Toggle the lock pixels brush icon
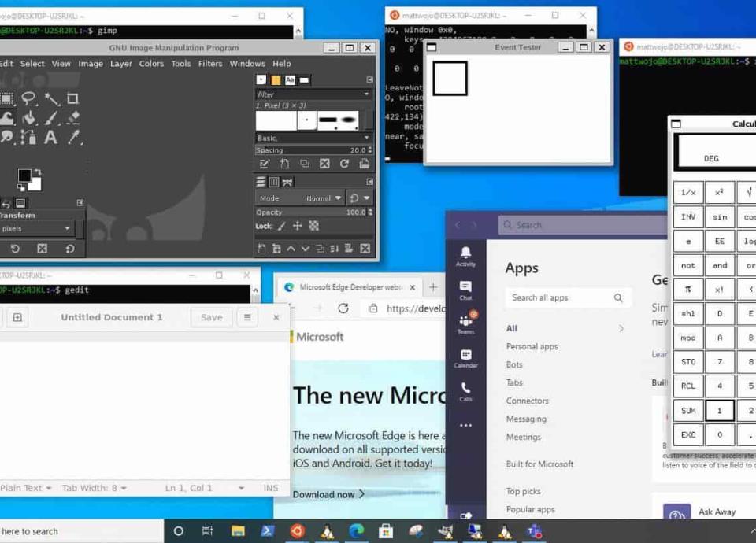 click(282, 226)
